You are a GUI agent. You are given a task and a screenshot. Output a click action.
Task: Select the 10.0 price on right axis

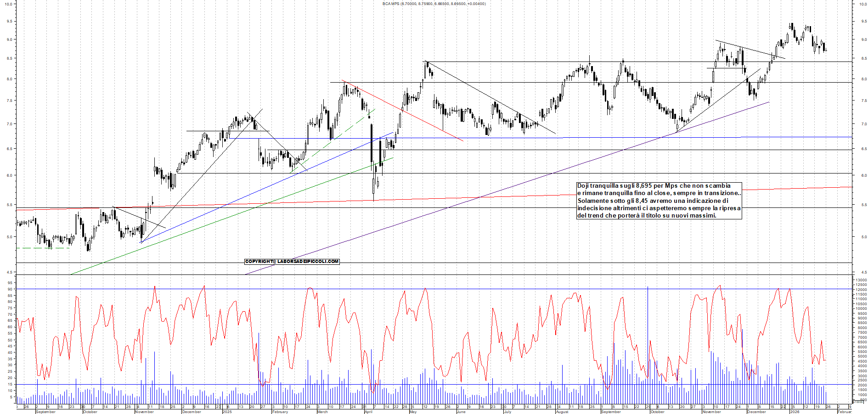click(862, 4)
